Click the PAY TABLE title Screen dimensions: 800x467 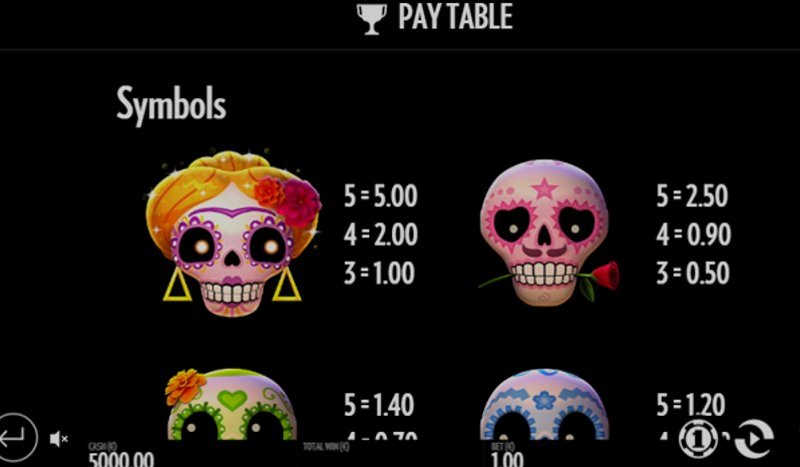click(455, 17)
